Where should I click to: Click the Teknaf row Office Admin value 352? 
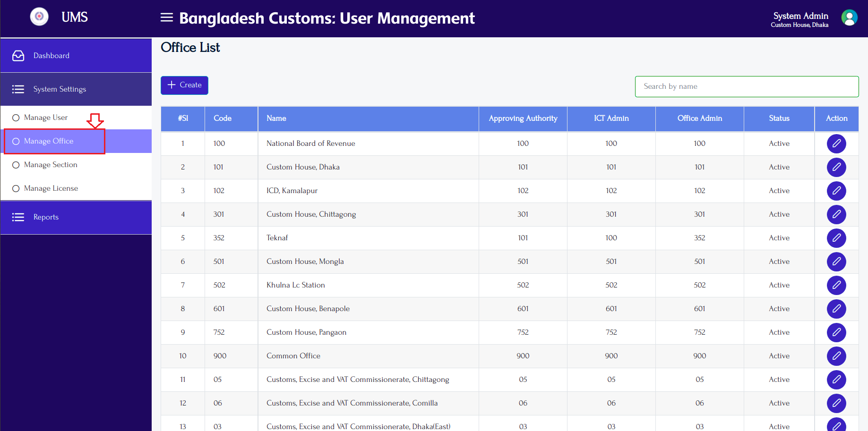tap(700, 238)
